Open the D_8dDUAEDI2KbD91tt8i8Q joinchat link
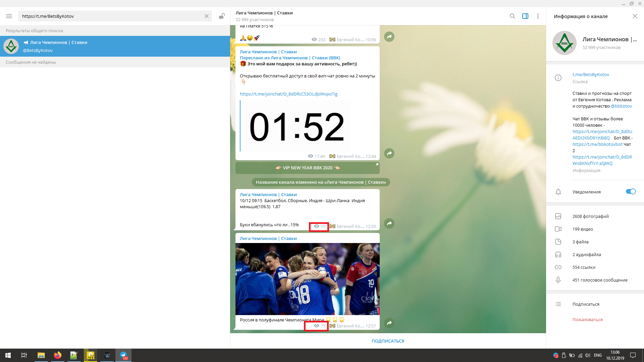The image size is (644, 362). (602, 135)
